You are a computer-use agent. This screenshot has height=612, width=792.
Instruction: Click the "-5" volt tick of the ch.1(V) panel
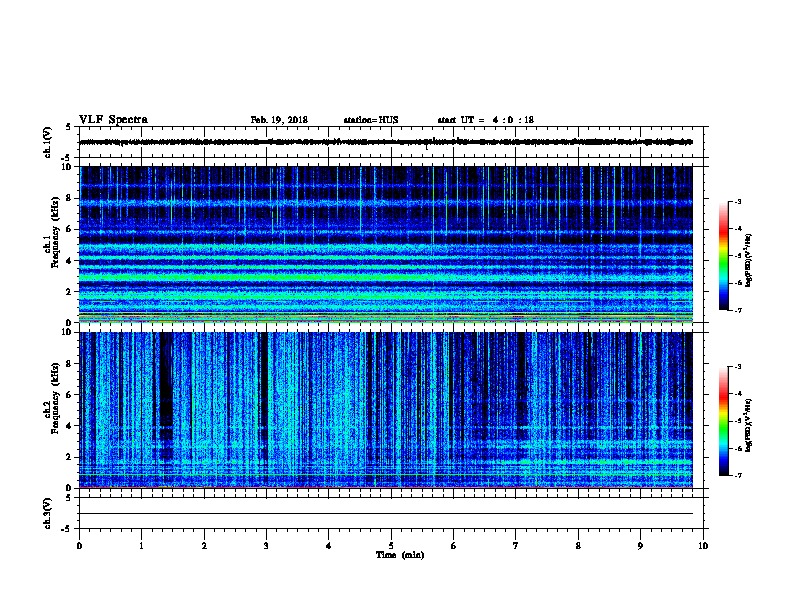tap(67, 158)
